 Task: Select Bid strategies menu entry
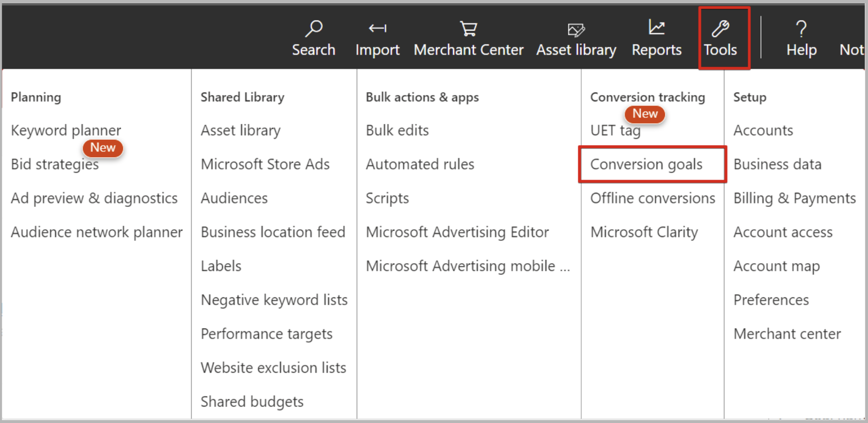55,164
